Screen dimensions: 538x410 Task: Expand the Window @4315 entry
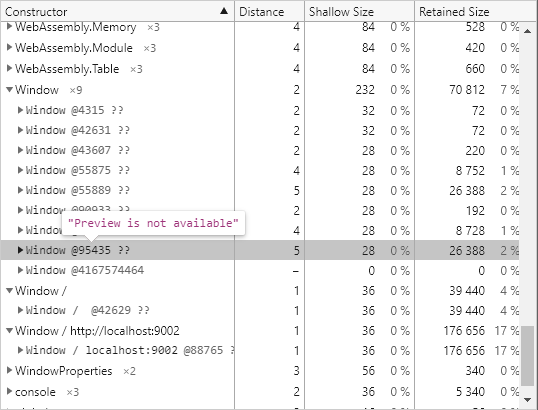pyautogui.click(x=20, y=110)
